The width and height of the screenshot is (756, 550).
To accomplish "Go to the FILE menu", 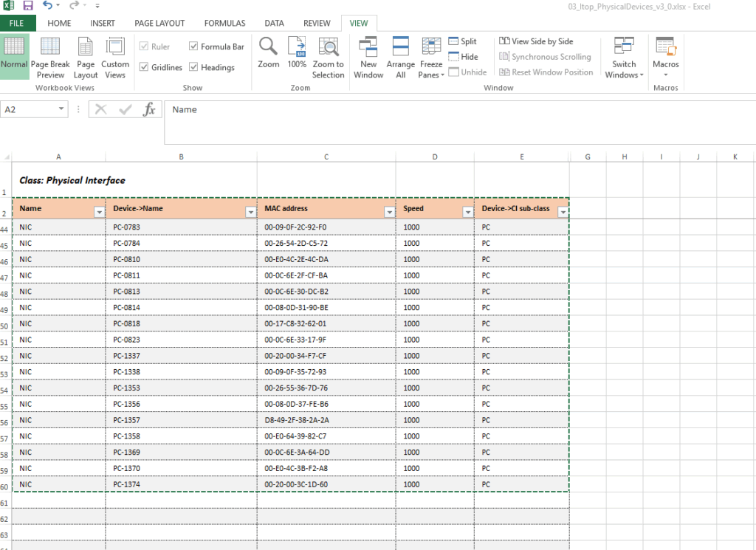I will coord(17,24).
